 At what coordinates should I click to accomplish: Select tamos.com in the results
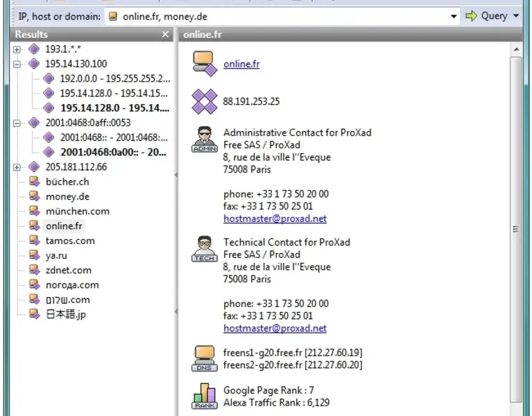pyautogui.click(x=70, y=241)
